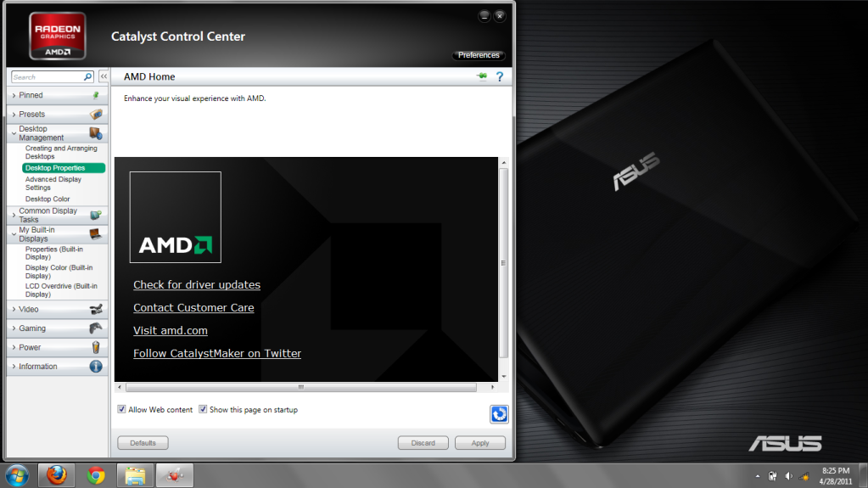
Task: Click the green pin icon beside Pinned
Action: click(x=96, y=95)
